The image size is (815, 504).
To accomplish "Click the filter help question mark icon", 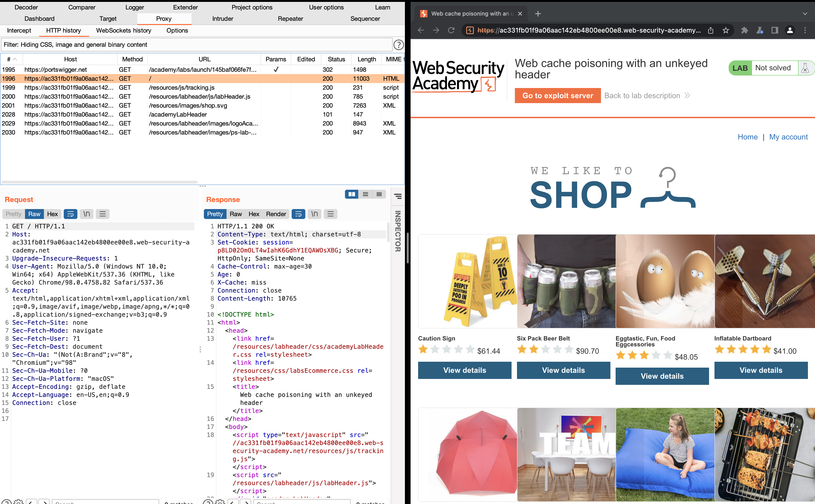I will [x=398, y=45].
